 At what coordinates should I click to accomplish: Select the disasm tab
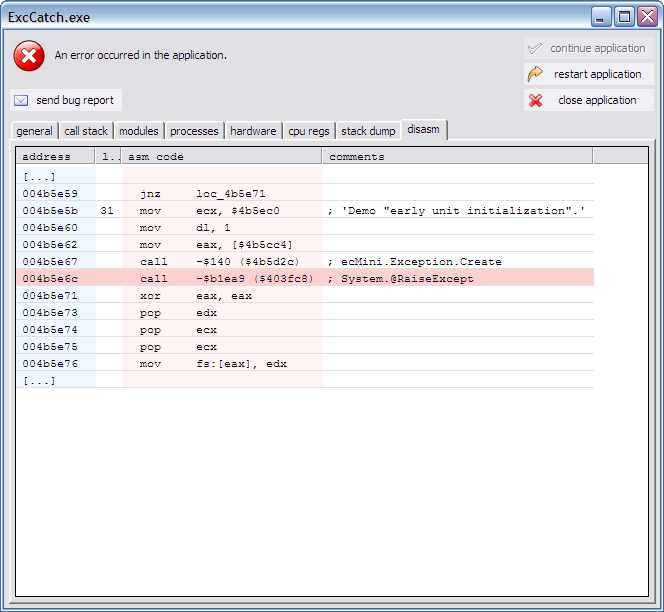pos(423,130)
